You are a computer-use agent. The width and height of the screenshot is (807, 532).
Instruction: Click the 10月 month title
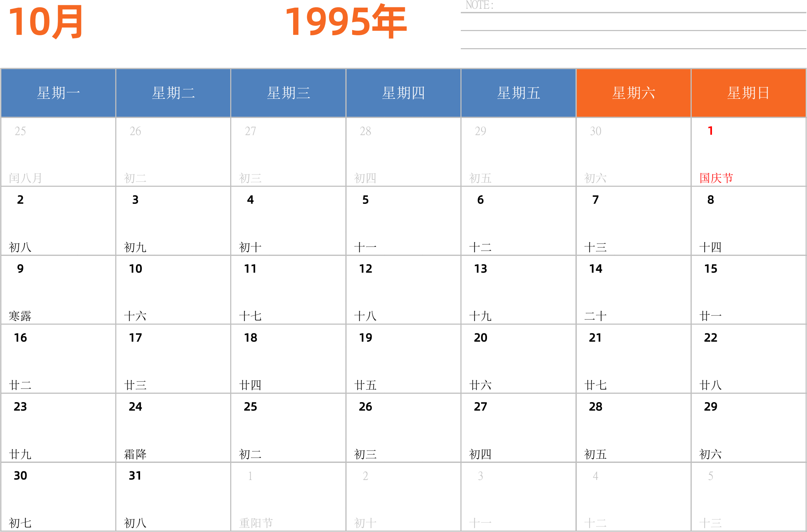[x=46, y=22]
